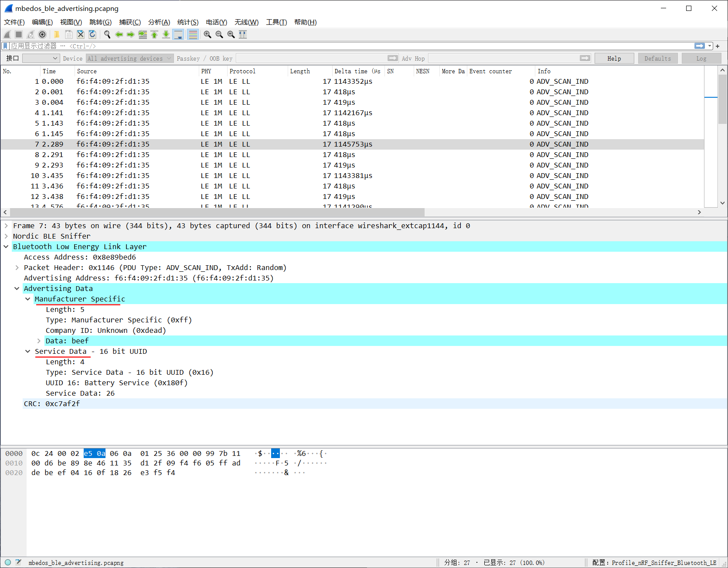Click the Defaults button
The width and height of the screenshot is (728, 568).
tap(658, 58)
